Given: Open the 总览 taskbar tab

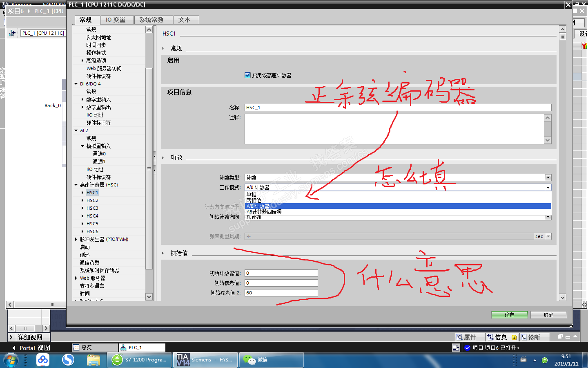Looking at the screenshot, I should 95,348.
